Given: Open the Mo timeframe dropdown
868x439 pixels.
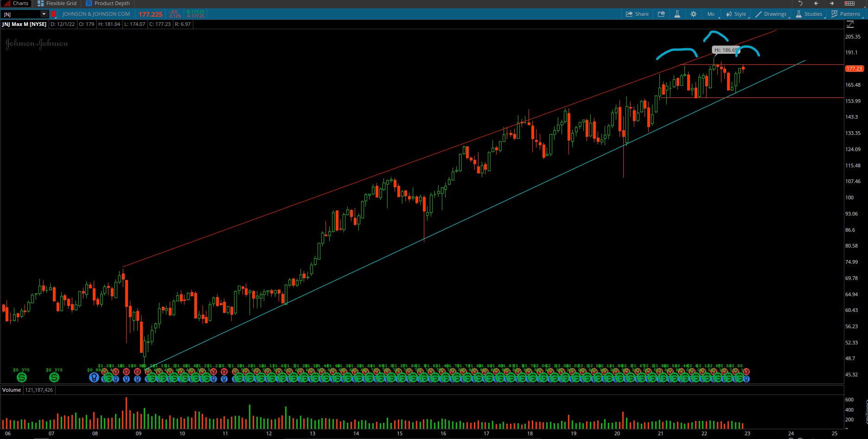Looking at the screenshot, I should (x=711, y=14).
